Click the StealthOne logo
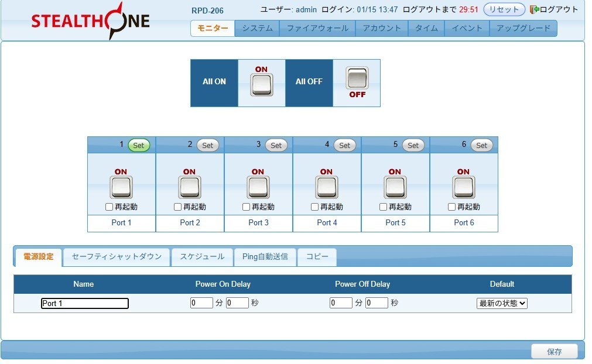 click(x=90, y=20)
